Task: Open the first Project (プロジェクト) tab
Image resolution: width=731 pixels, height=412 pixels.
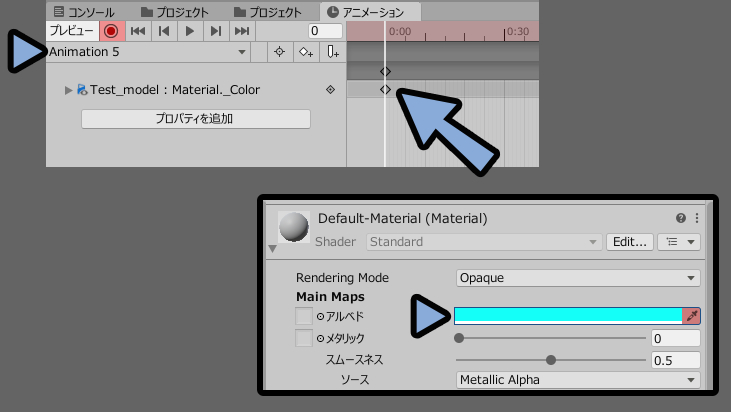Action: pos(175,12)
